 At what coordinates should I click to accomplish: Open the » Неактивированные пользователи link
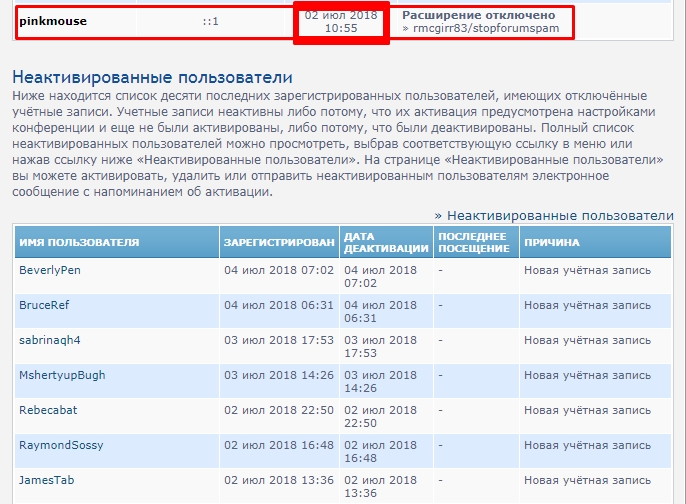pyautogui.click(x=553, y=215)
